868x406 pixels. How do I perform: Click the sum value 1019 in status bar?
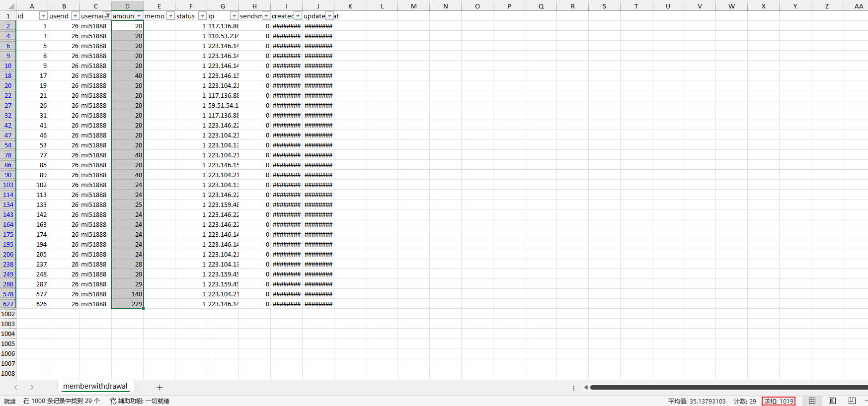[779, 401]
